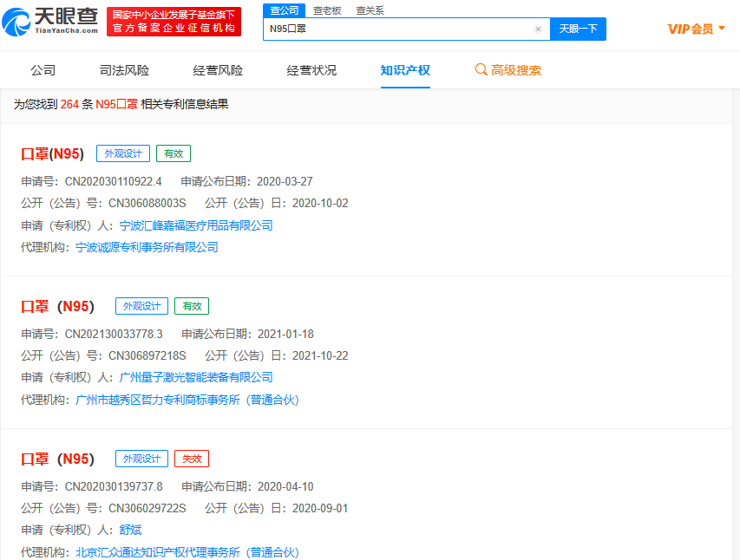This screenshot has height=560, width=740.
Task: Click publication date 2020-10-02
Action: click(x=320, y=204)
